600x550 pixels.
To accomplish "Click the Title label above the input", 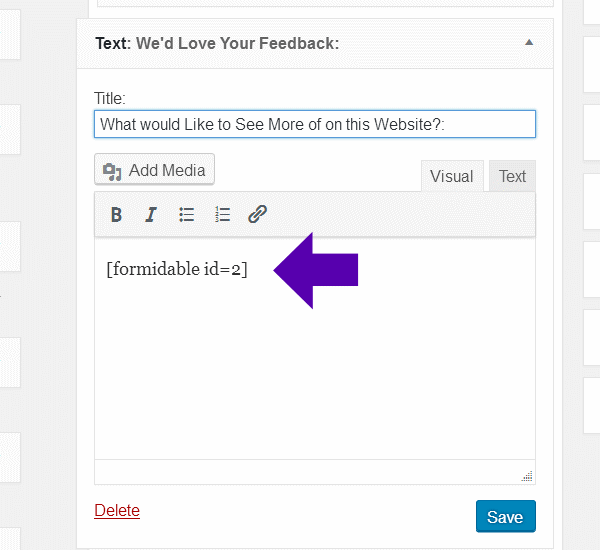I will (x=109, y=98).
